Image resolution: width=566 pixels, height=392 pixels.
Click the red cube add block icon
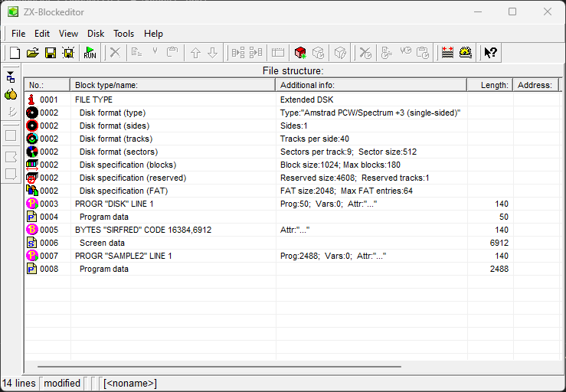click(300, 53)
